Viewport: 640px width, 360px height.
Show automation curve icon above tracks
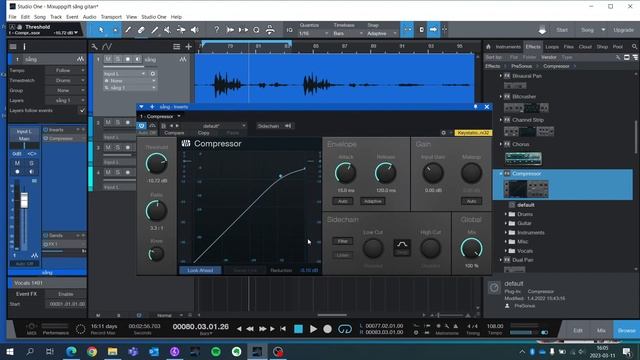click(x=107, y=47)
